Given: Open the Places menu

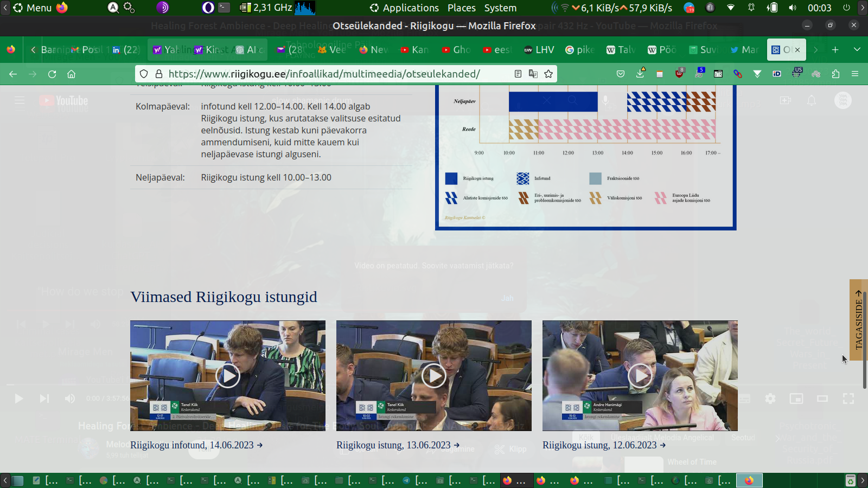Looking at the screenshot, I should 462,8.
